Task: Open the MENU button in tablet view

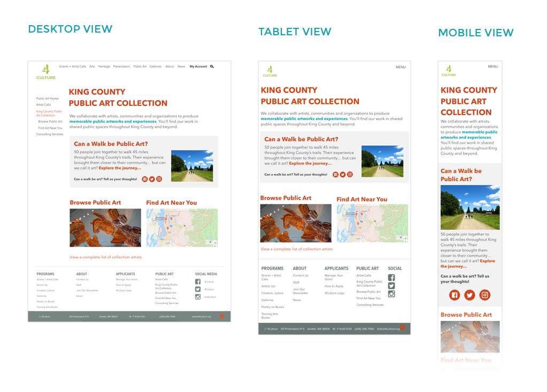Action: coord(400,67)
